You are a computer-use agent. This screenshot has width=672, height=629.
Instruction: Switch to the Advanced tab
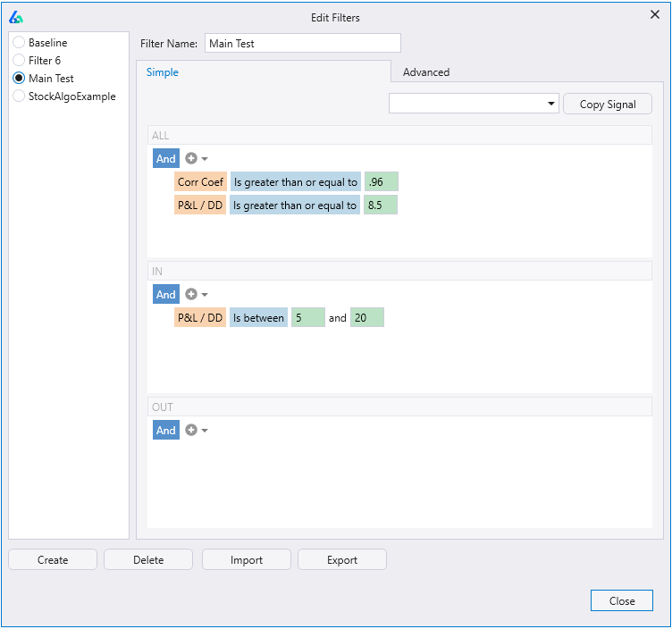pyautogui.click(x=426, y=72)
